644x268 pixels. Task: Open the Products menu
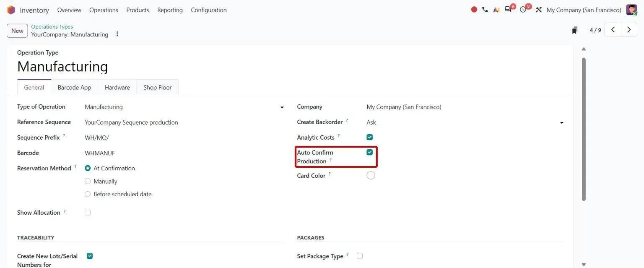(138, 10)
